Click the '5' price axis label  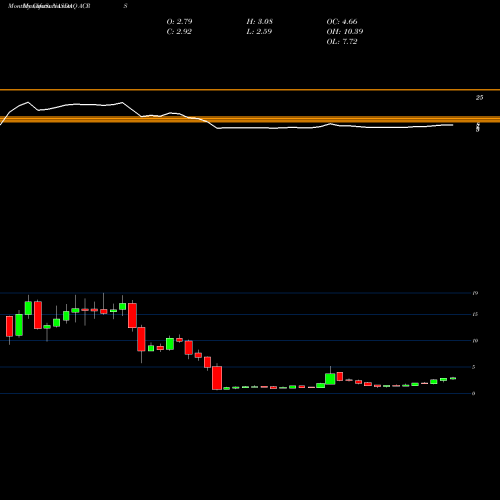click(474, 367)
